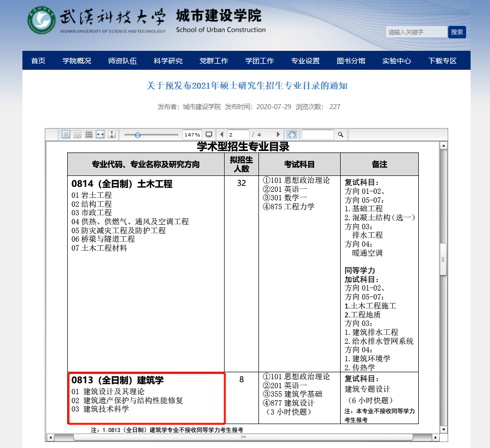490x448 pixels.
Task: Switch to two-page view mode
Action: coord(76,135)
